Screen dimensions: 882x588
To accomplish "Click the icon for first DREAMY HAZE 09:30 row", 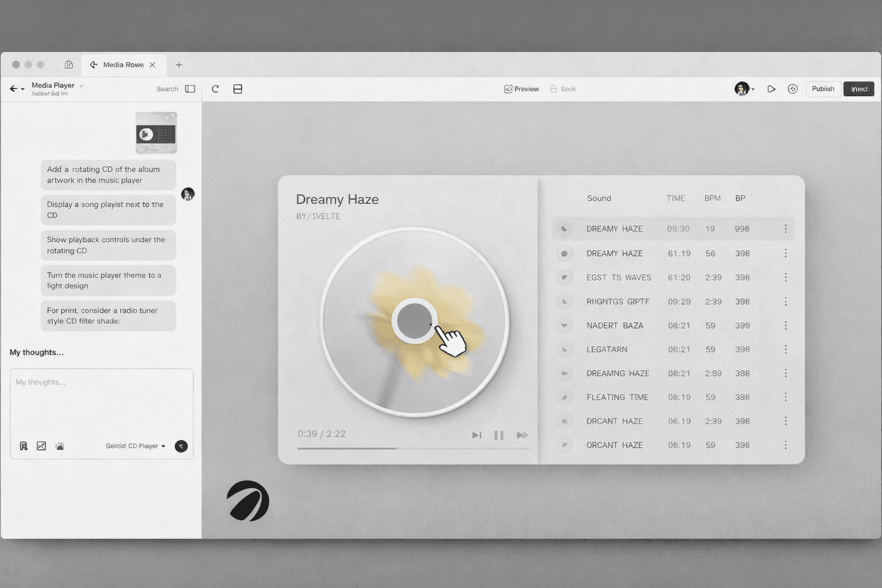I will pyautogui.click(x=564, y=229).
